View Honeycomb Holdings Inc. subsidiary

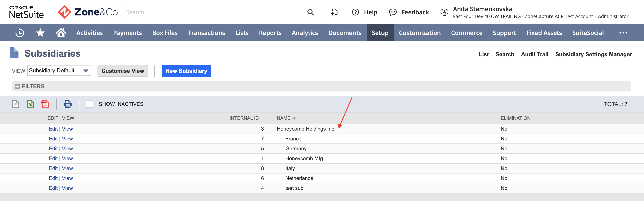pyautogui.click(x=67, y=129)
